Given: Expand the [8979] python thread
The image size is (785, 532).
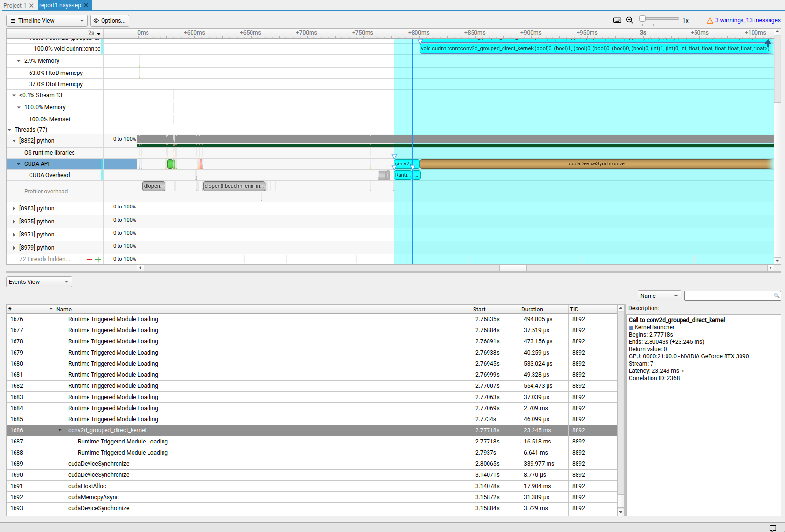Looking at the screenshot, I should [x=14, y=248].
